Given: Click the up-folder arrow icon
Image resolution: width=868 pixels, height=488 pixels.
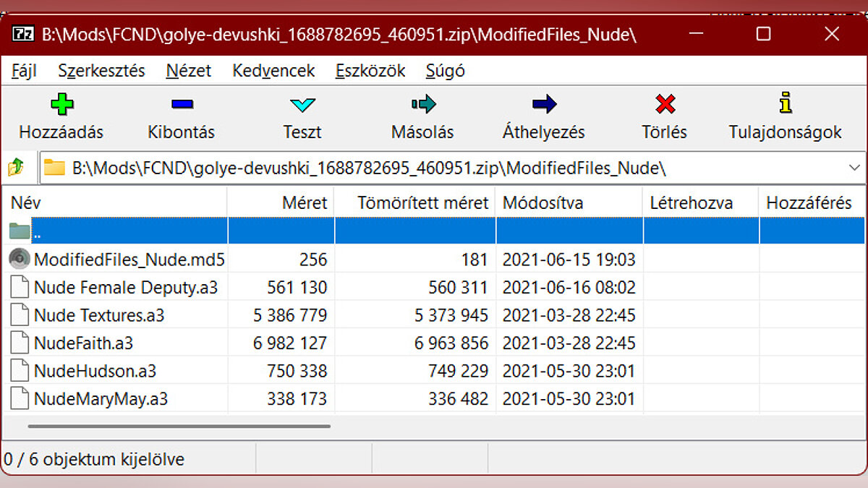Looking at the screenshot, I should point(16,168).
